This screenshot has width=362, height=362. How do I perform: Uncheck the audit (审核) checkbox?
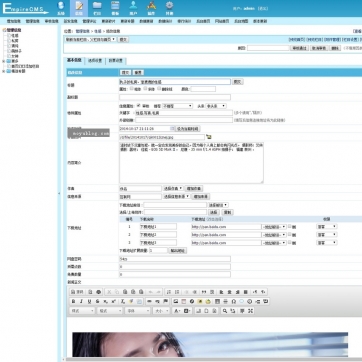click(x=139, y=106)
